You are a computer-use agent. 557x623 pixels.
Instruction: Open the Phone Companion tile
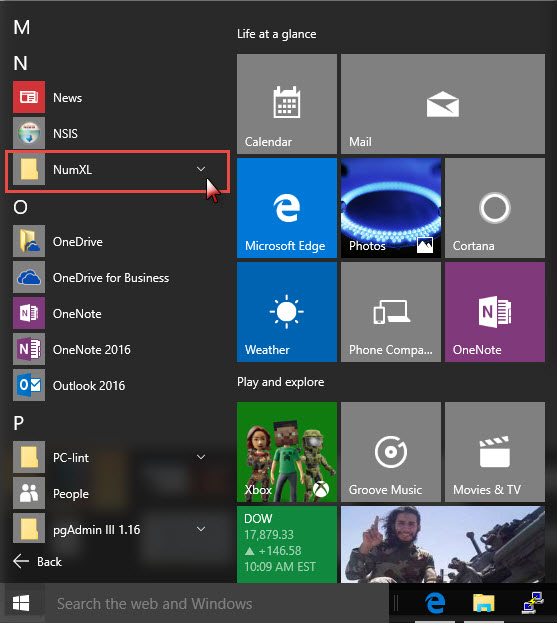[x=391, y=312]
